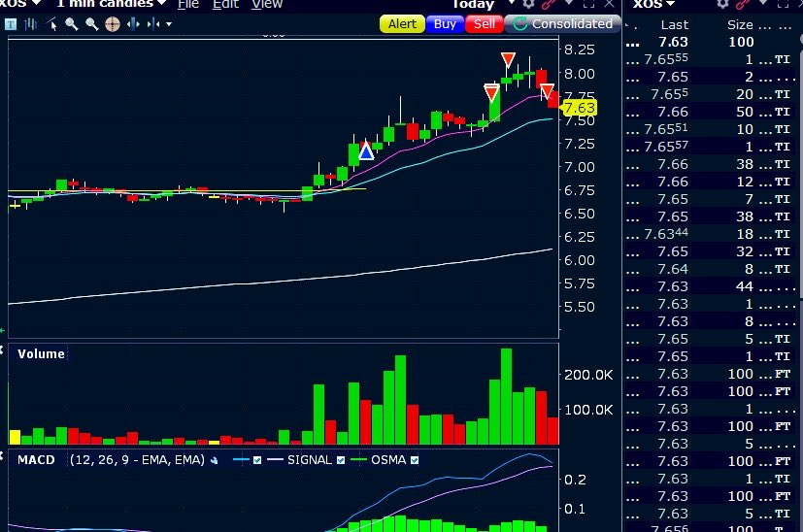Click the 8.25 price axis label
This screenshot has height=532, width=803.
coord(580,50)
